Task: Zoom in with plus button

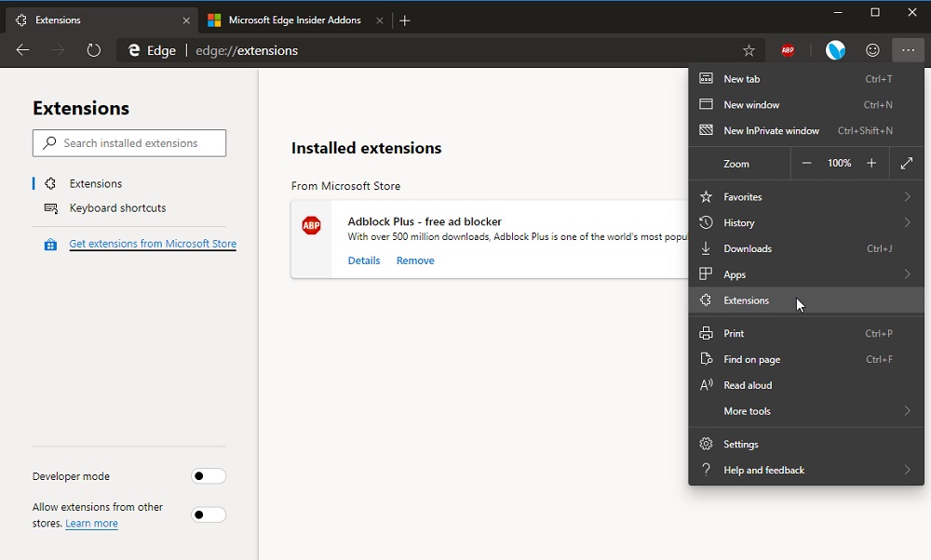Action: pyautogui.click(x=871, y=163)
